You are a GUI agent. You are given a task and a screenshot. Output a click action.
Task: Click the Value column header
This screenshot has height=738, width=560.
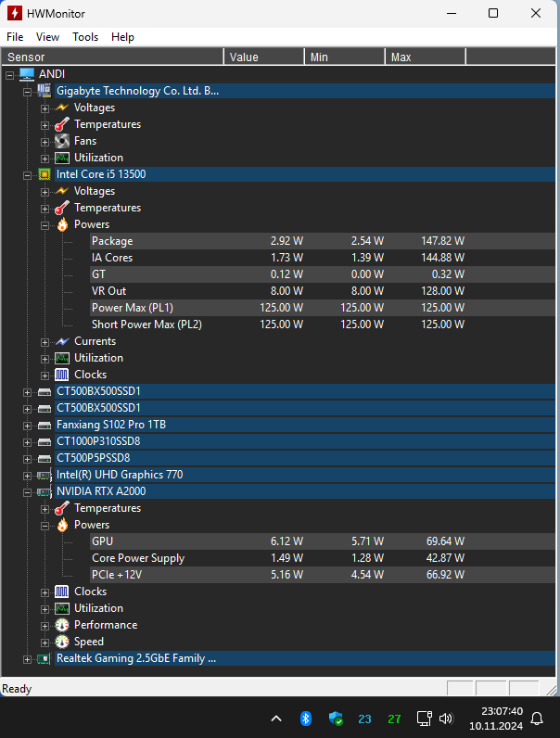(264, 57)
